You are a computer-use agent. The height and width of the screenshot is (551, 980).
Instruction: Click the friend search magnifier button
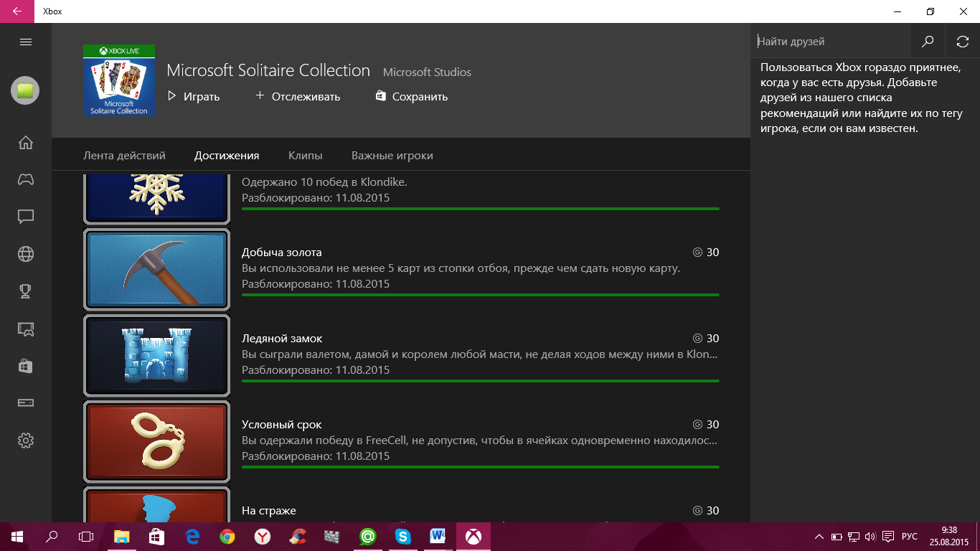pyautogui.click(x=928, y=42)
